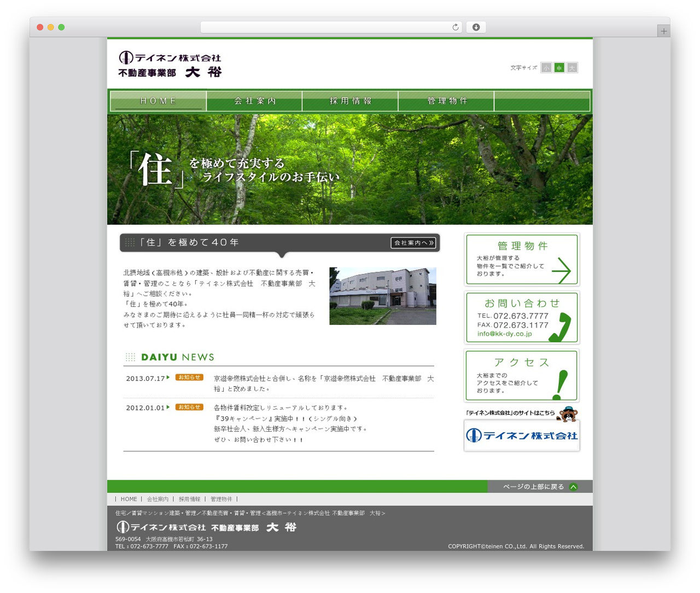Open the 管理物件 sidebar banner
Viewport: 700px width, 593px height.
click(522, 260)
